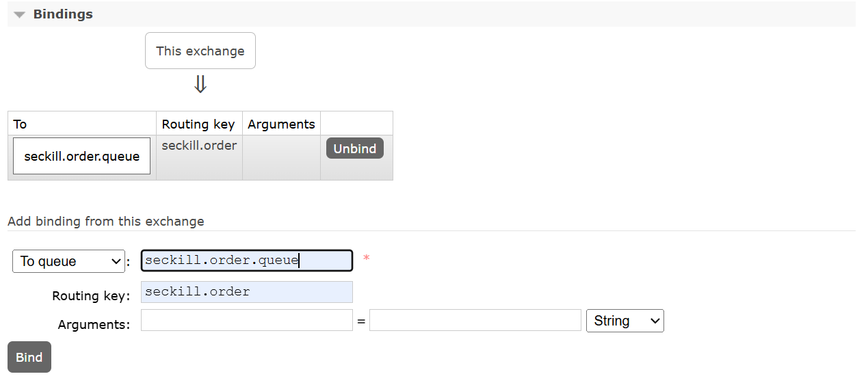Viewport: 868px width, 385px height.
Task: Click the Add binding from this exchange heading
Action: [x=106, y=221]
